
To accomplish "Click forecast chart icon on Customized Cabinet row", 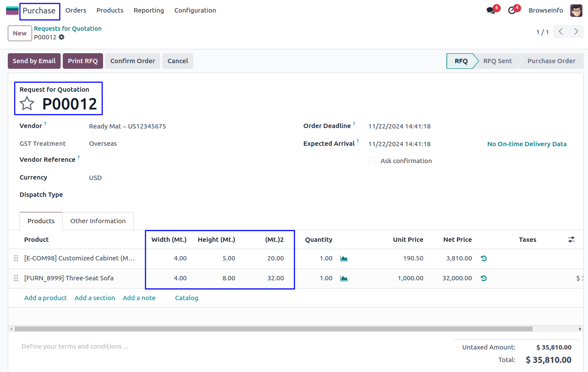I will [x=344, y=259].
